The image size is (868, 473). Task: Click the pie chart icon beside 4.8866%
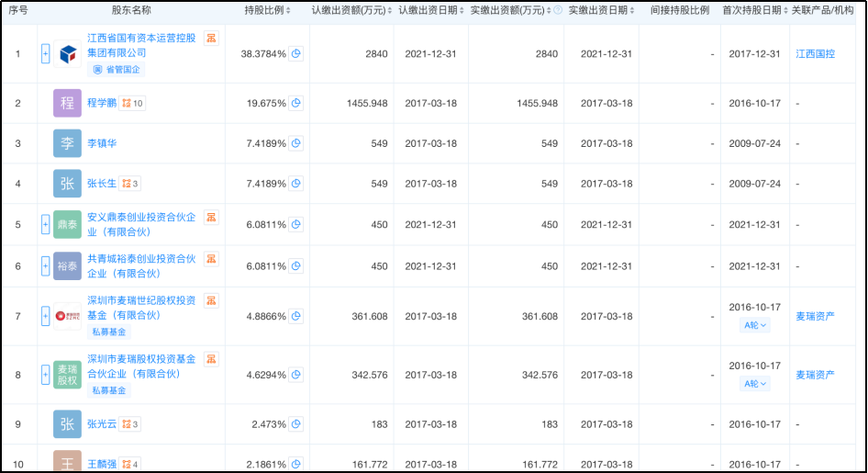coord(296,316)
